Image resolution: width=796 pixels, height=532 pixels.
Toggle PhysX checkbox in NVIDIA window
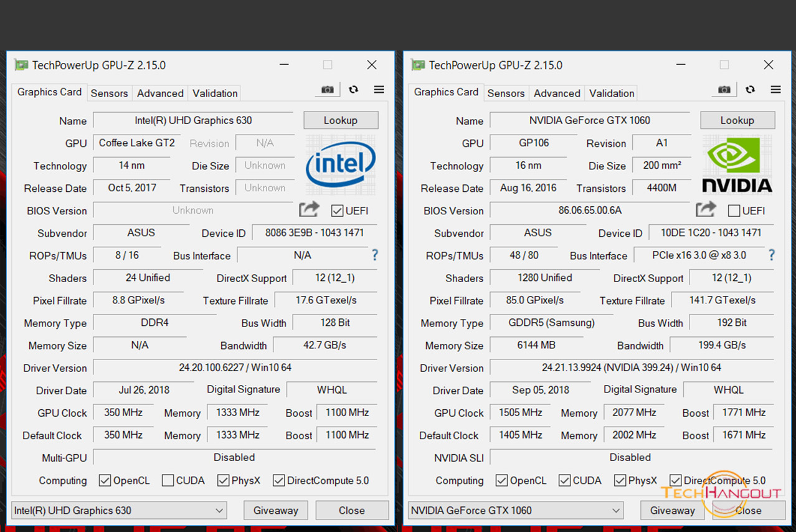coord(620,480)
